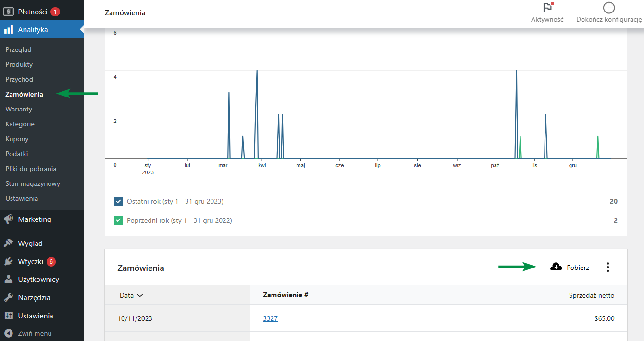
Task: Click the Wtyczki plug icon
Action: click(9, 262)
